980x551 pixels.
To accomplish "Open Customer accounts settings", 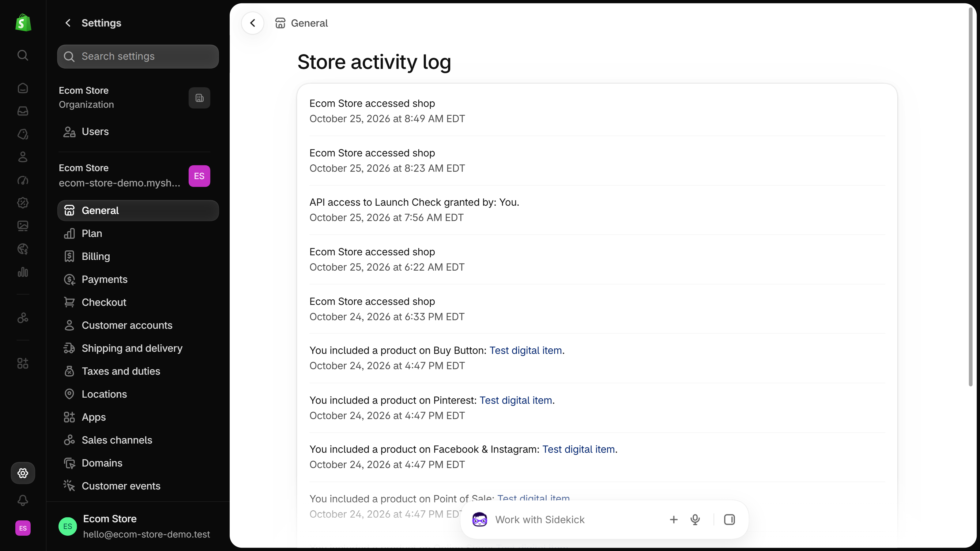I will pos(138,325).
